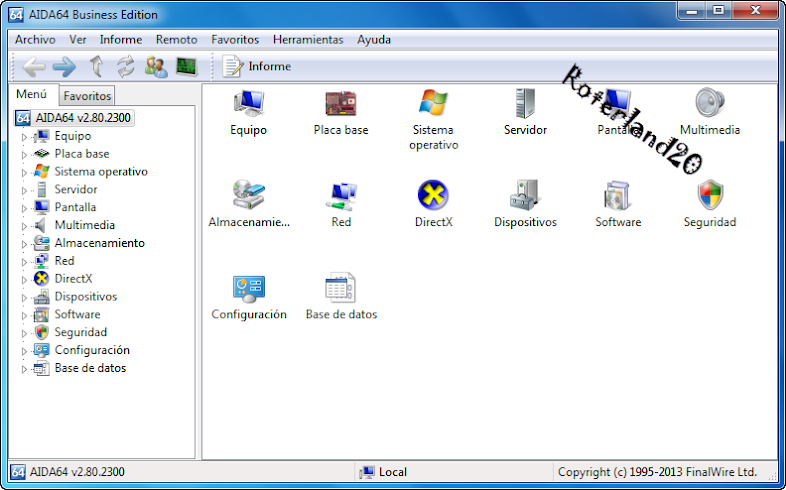Open the Ver menu

pos(78,40)
